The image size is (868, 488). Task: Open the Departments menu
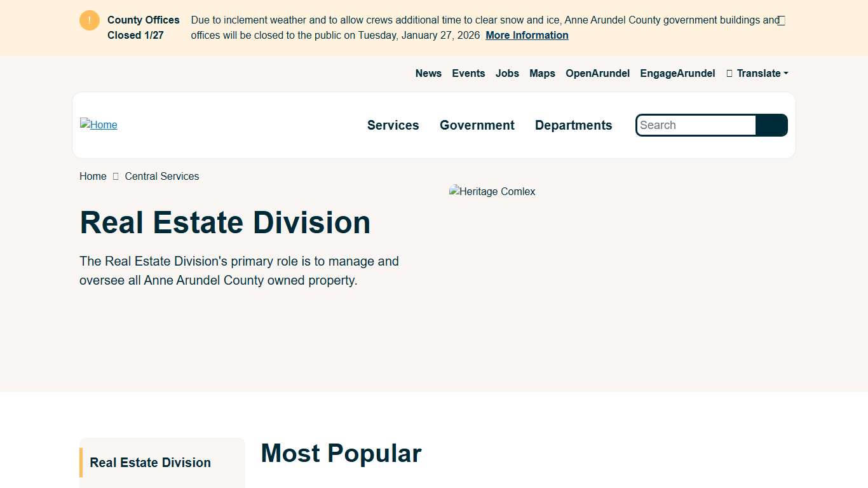tap(573, 125)
